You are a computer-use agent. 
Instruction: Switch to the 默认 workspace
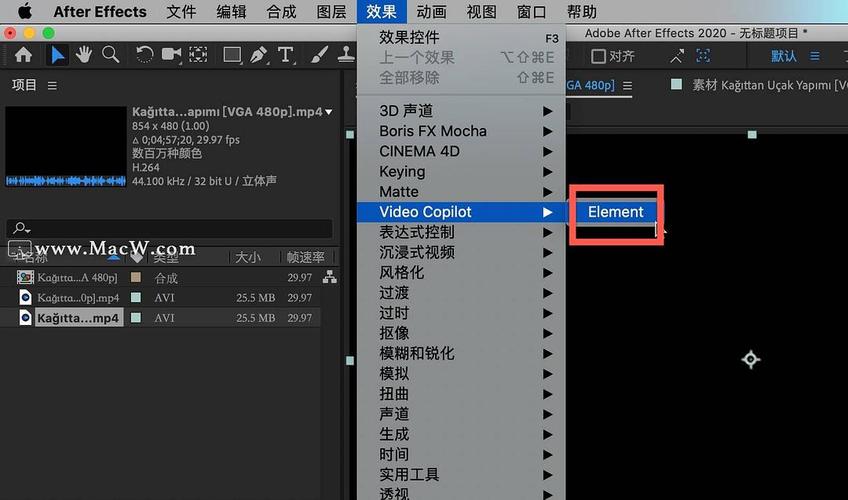pyautogui.click(x=784, y=56)
